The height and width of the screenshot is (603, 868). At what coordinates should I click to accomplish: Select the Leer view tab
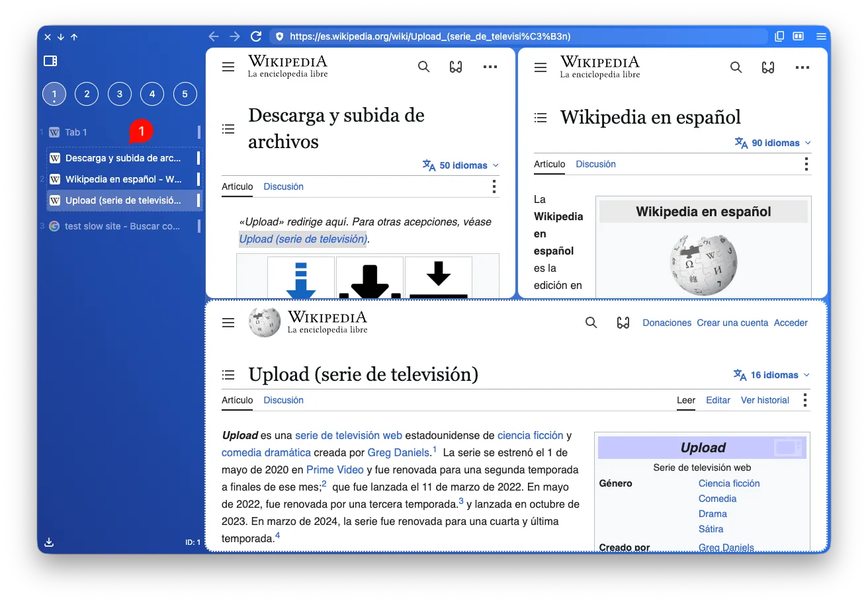(686, 400)
